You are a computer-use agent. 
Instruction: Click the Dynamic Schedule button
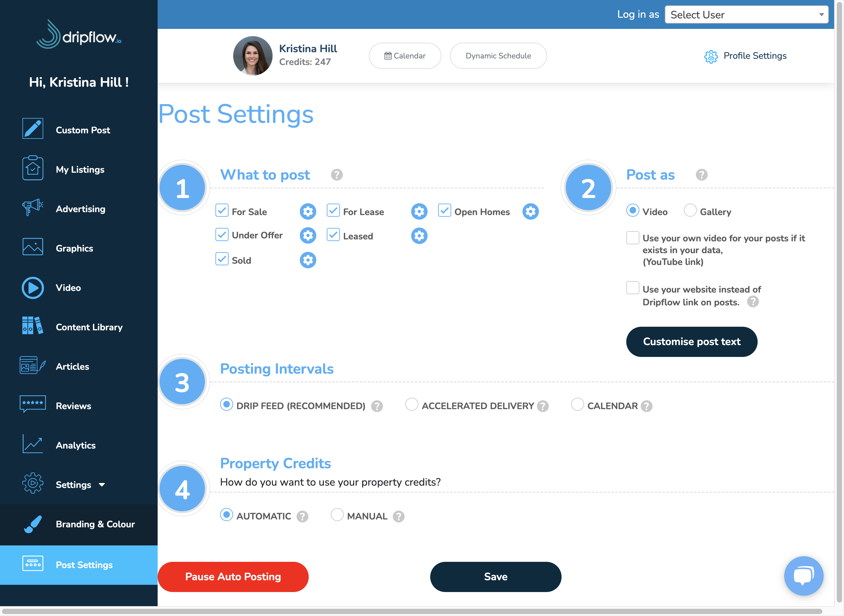(x=498, y=55)
